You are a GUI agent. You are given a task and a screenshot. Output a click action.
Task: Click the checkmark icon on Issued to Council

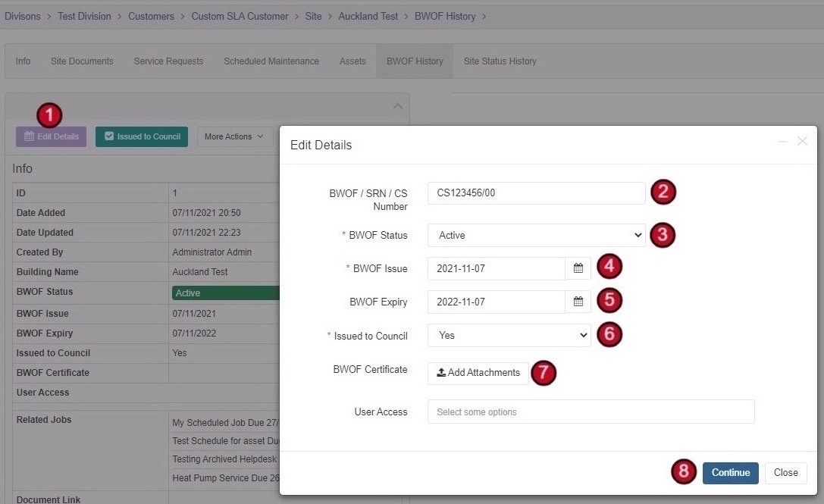[109, 136]
